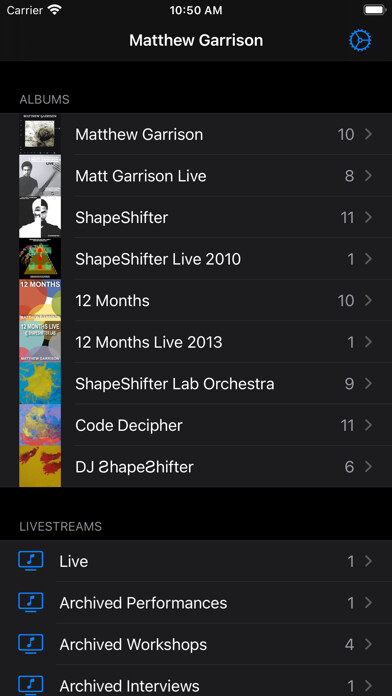The height and width of the screenshot is (696, 392).
Task: Select the "DJ ShapeShifter" title
Action: (x=134, y=467)
